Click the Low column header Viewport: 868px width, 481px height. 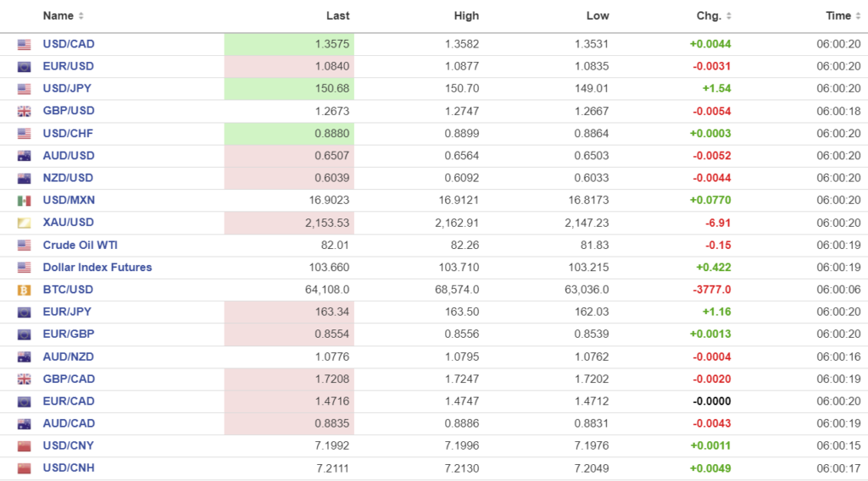point(598,16)
